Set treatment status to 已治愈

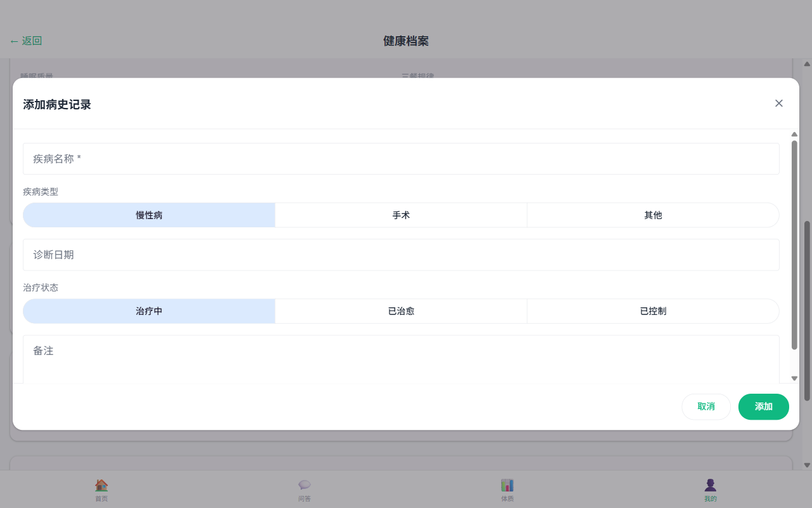tap(401, 311)
